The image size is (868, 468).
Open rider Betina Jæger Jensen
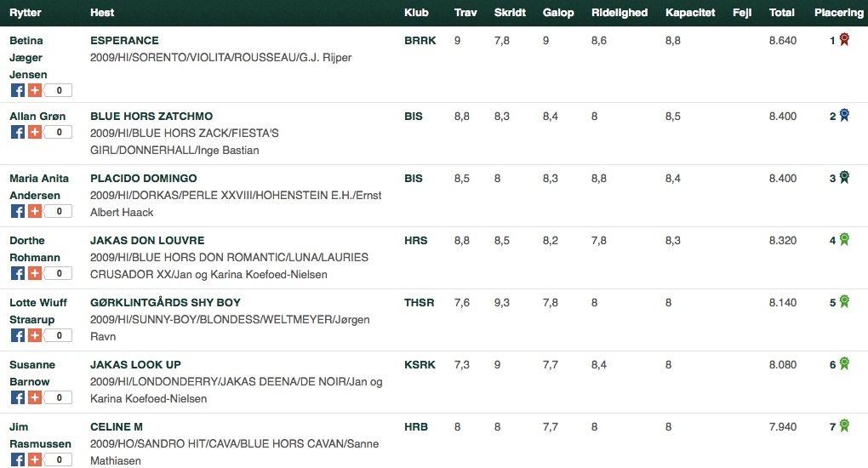click(x=28, y=57)
